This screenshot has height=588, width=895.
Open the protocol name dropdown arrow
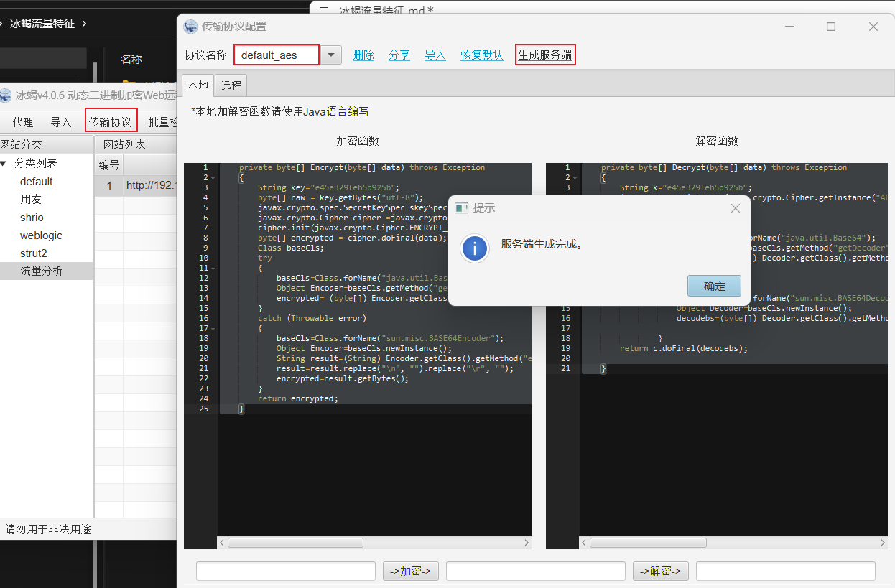pyautogui.click(x=330, y=55)
